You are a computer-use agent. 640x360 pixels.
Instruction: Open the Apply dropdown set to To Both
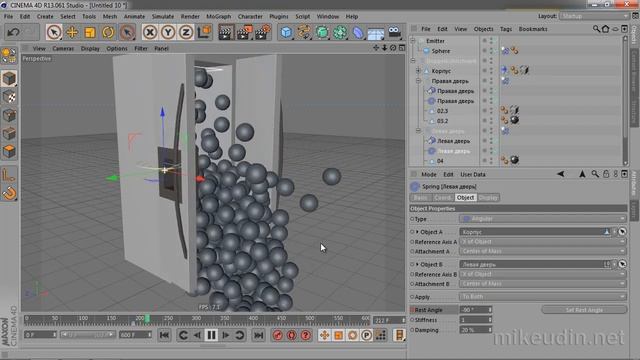coord(543,297)
